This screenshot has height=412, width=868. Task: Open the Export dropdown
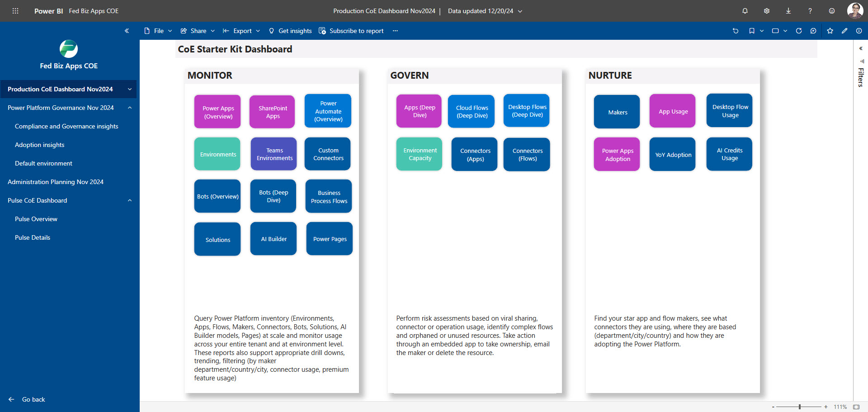(241, 31)
